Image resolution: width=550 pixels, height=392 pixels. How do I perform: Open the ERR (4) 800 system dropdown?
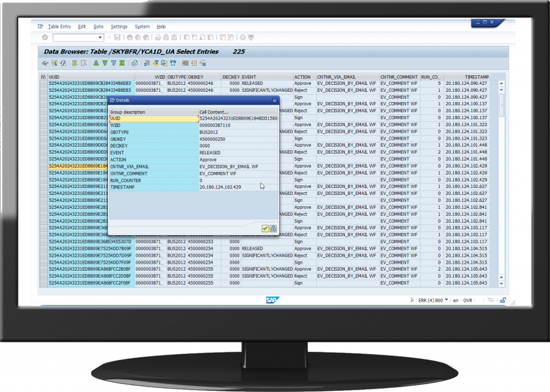pyautogui.click(x=446, y=300)
